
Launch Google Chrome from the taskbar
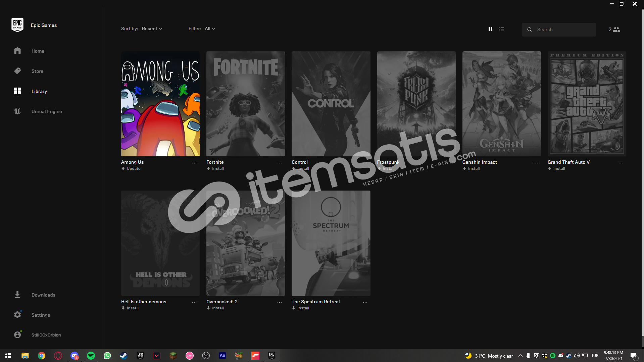[42, 356]
